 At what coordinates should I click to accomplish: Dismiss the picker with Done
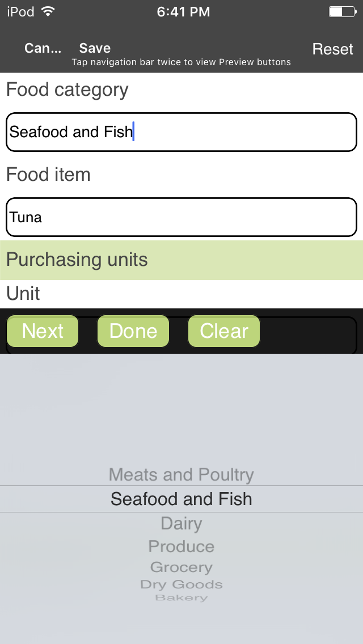(133, 331)
